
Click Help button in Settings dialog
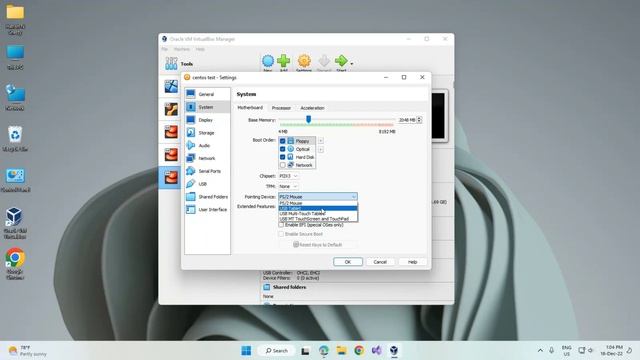pyautogui.click(x=412, y=262)
